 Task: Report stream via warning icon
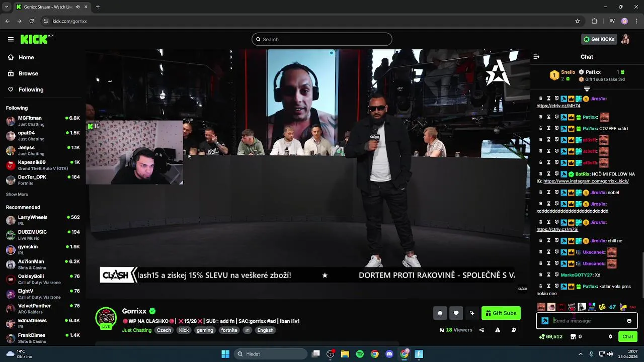(498, 330)
